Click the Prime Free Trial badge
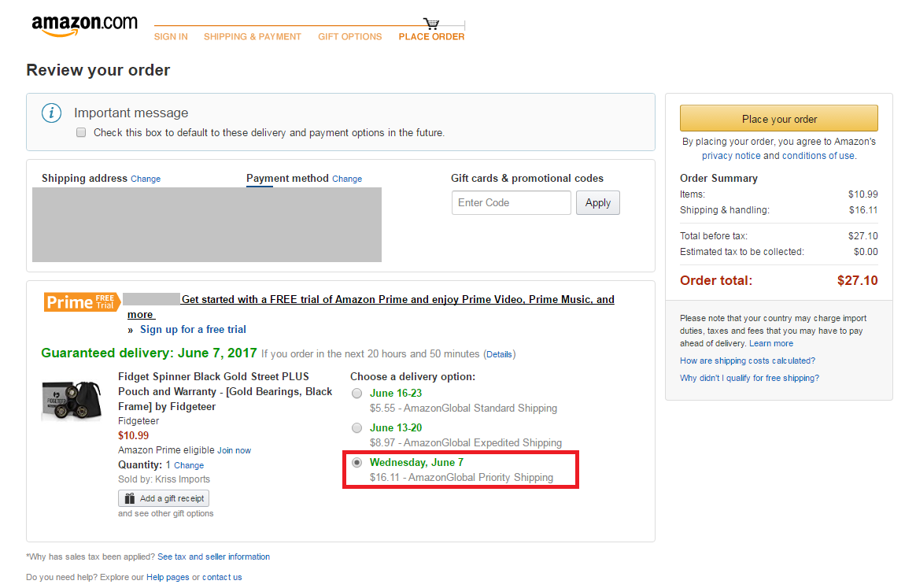The width and height of the screenshot is (905, 588). [x=82, y=301]
